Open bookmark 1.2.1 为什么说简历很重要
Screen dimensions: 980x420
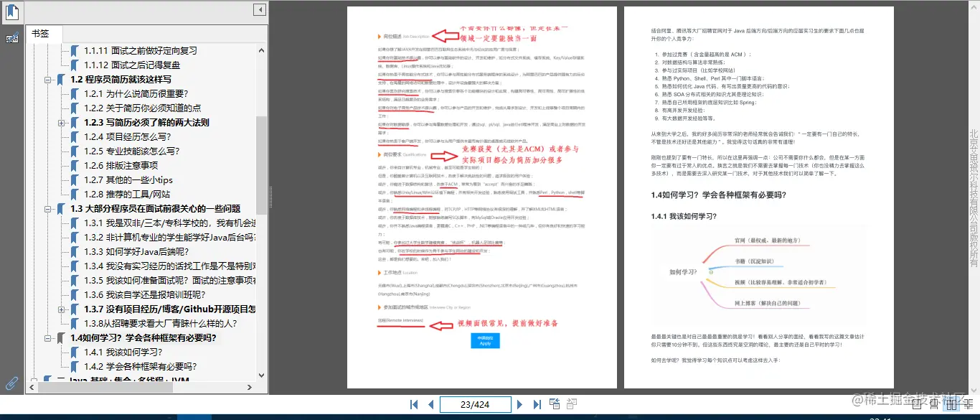136,94
